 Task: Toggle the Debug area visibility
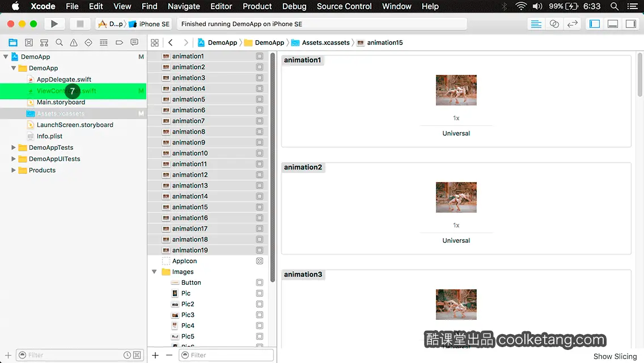pos(613,24)
